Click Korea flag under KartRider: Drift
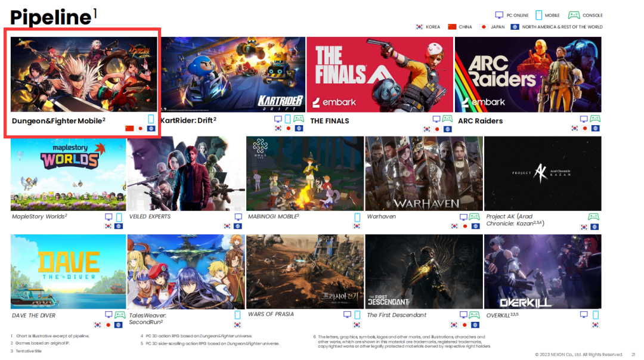Image resolution: width=644 pixels, height=360 pixels. tap(278, 129)
